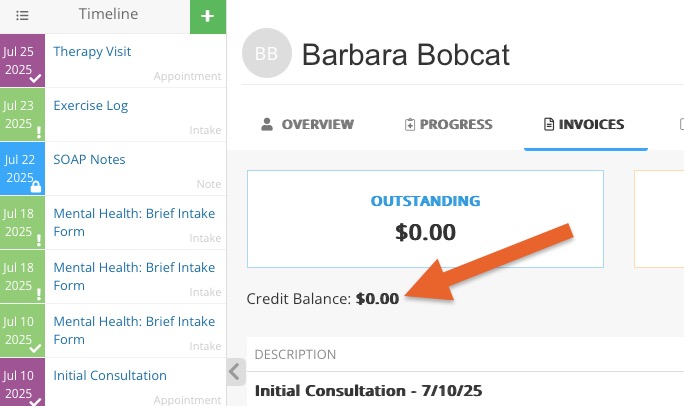Viewport: 684px width, 406px height.
Task: Click the BB avatar circle
Action: tap(267, 53)
